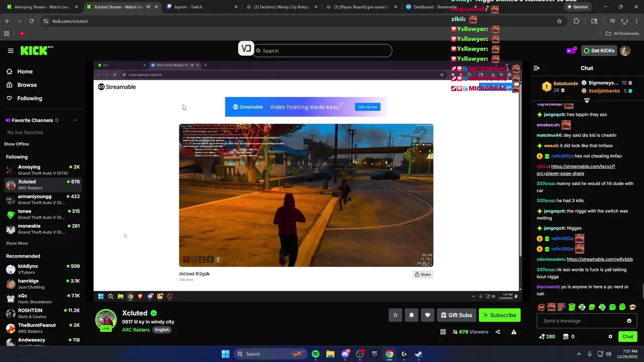The width and height of the screenshot is (644, 362).
Task: Open the chat shop store icon
Action: 566,336
